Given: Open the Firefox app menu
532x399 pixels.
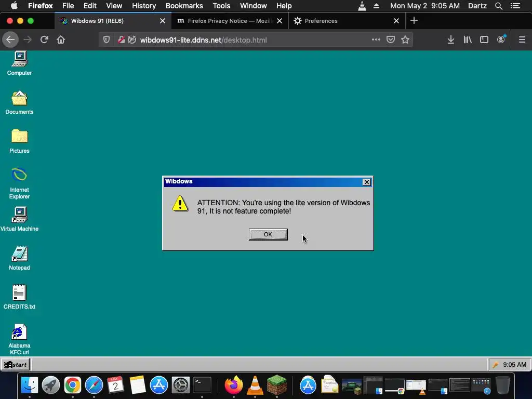Looking at the screenshot, I should point(41,6).
